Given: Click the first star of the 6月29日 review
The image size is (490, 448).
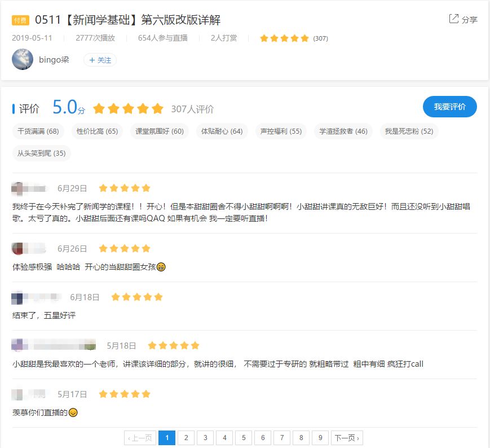Looking at the screenshot, I should point(103,188).
